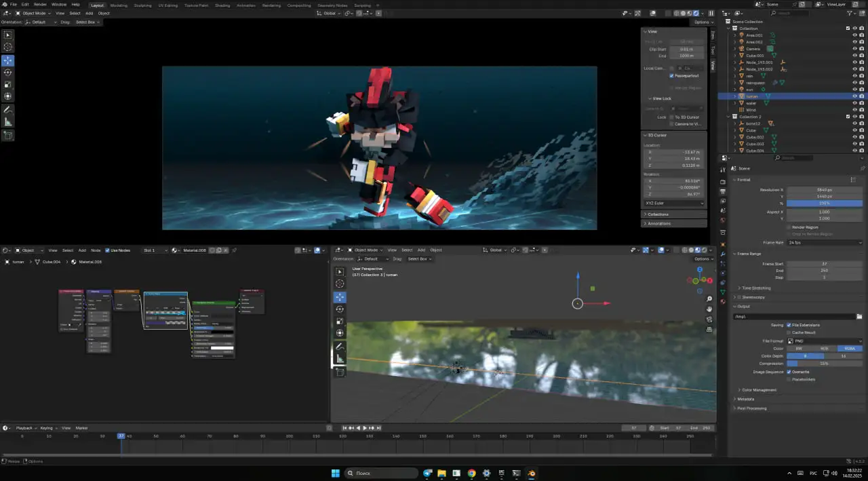Choose the Measure tool in top viewport toolbar
Image resolution: width=868 pixels, height=481 pixels.
point(8,121)
